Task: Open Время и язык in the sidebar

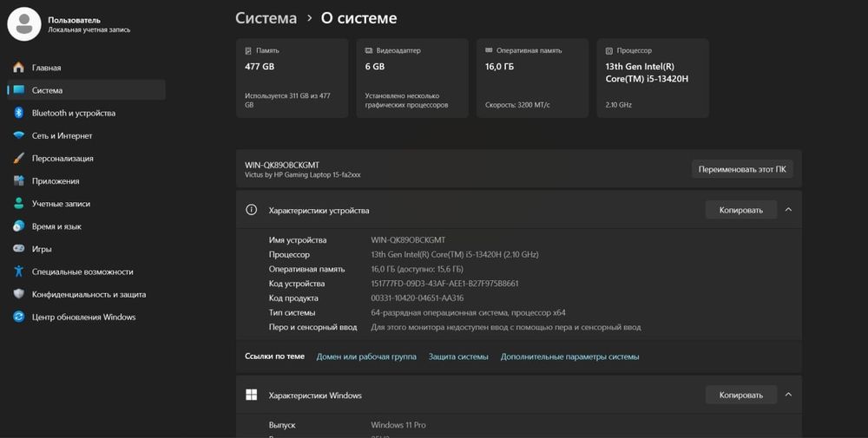Action: pos(86,226)
